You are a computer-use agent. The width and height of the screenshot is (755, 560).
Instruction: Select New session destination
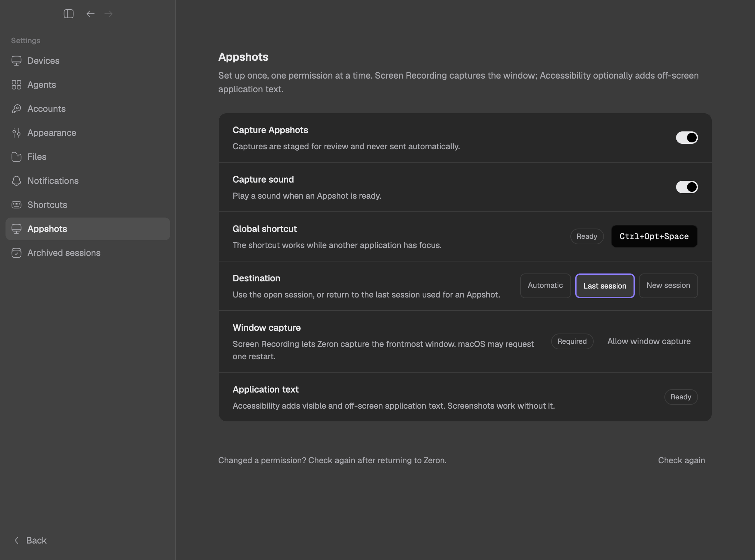668,285
